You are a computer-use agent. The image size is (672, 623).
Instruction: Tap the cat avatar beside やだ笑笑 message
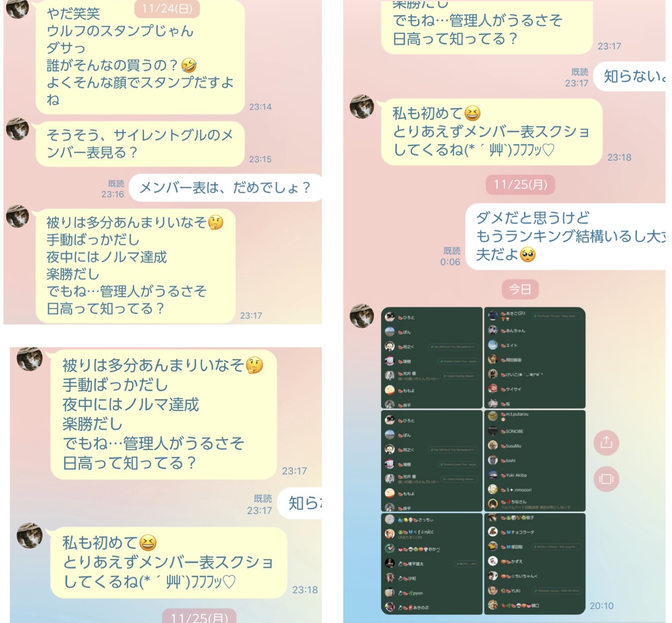pos(17,9)
